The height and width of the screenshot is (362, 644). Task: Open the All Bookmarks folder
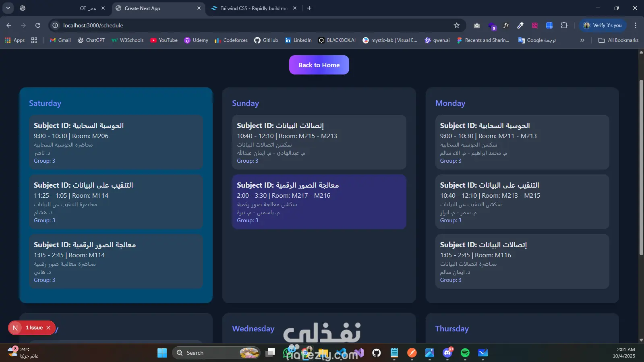click(x=619, y=40)
